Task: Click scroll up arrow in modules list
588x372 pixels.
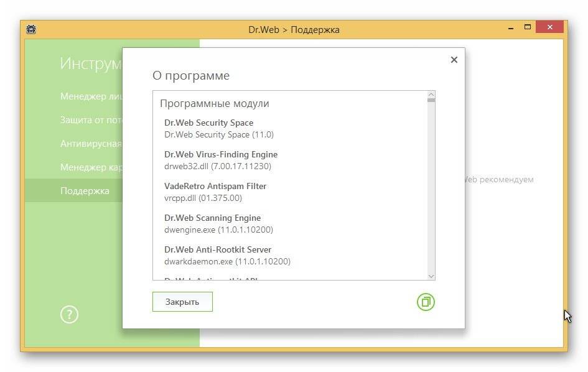Action: 431,95
